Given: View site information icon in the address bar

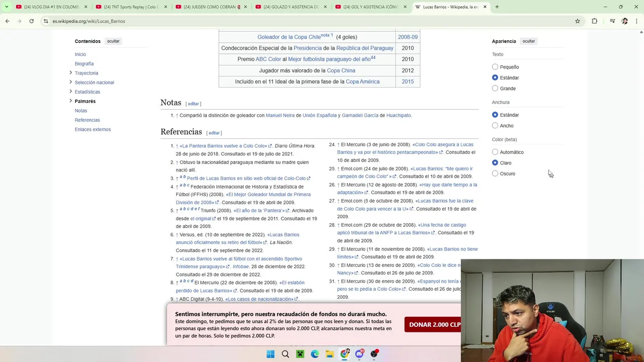Looking at the screenshot, I should (46, 21).
